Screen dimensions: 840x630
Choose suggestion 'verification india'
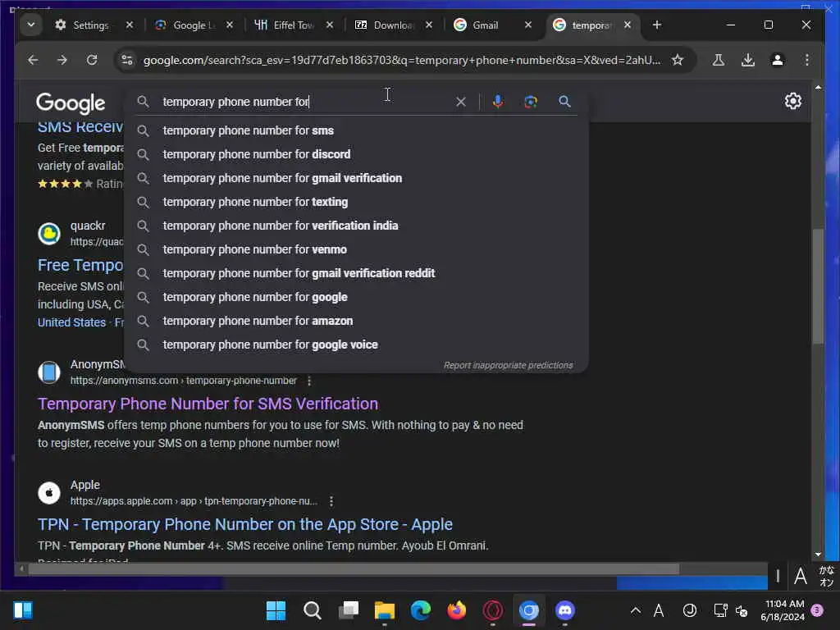(x=356, y=226)
